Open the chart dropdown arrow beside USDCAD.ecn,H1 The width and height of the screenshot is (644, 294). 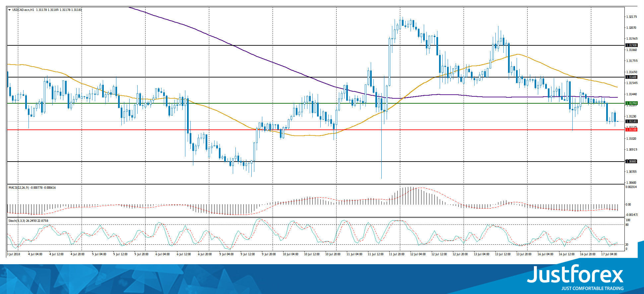pyautogui.click(x=9, y=10)
